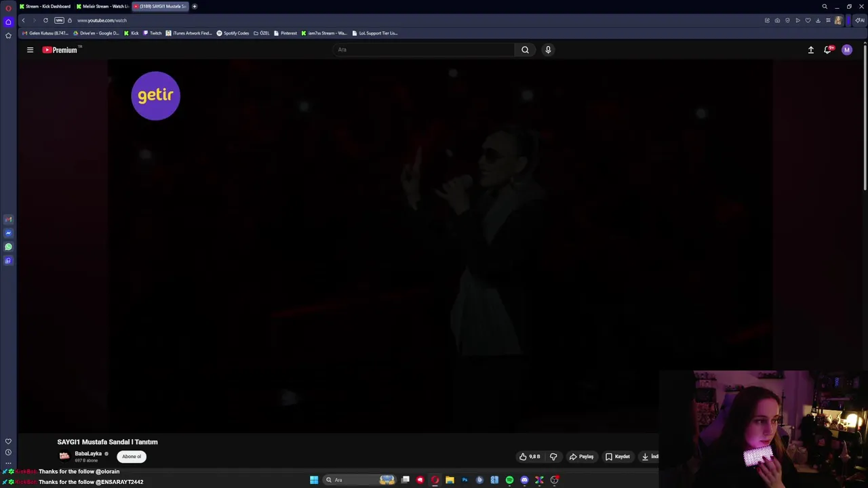Toggle the Opera VPN badge
Viewport: 868px width, 488px height.
coord(59,20)
